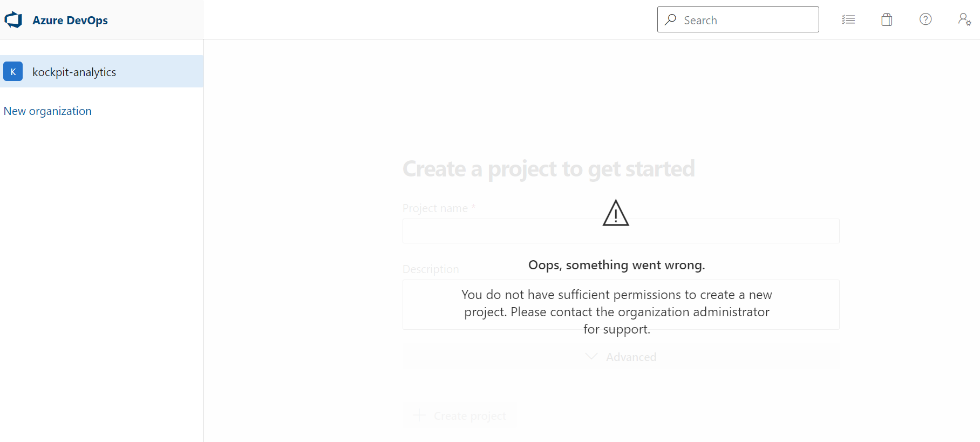Click the insufficient permissions error message
This screenshot has width=980, height=442.
616,312
